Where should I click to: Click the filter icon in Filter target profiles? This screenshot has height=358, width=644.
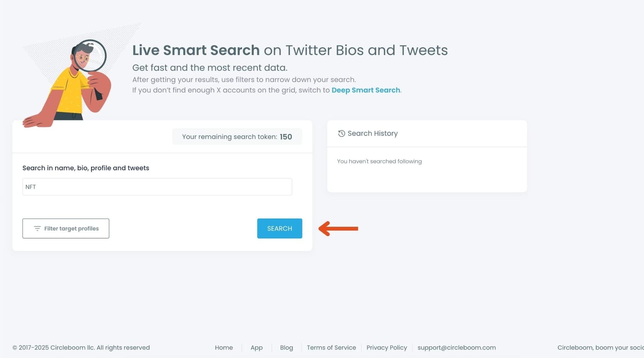point(37,228)
